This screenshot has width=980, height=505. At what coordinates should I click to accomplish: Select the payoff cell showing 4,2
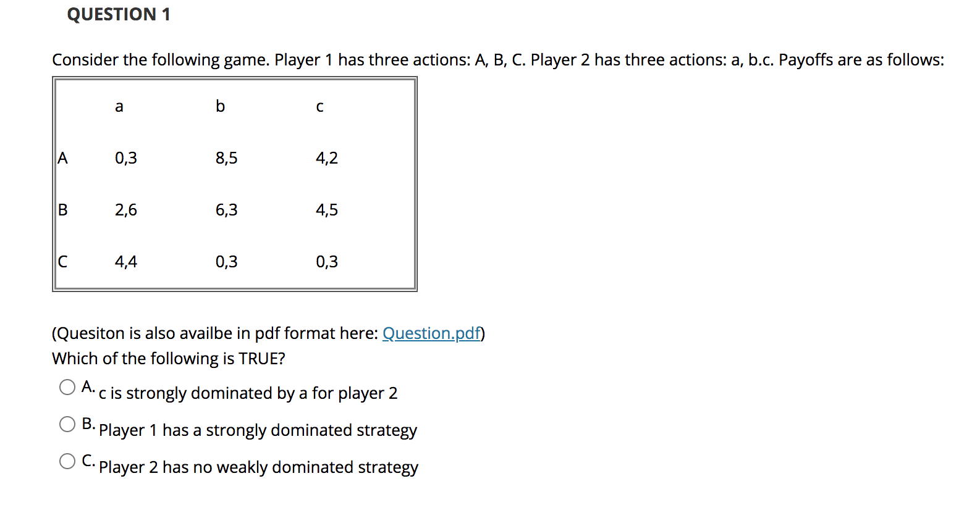coord(326,158)
